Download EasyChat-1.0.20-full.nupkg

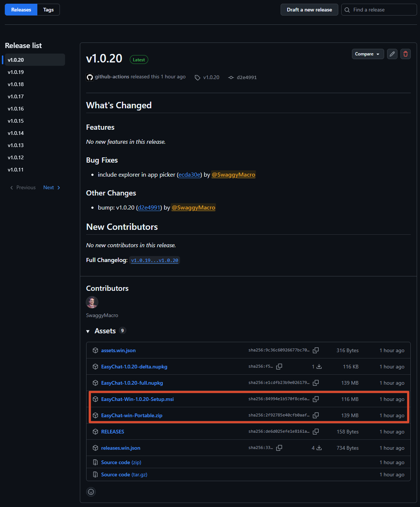pyautogui.click(x=132, y=383)
